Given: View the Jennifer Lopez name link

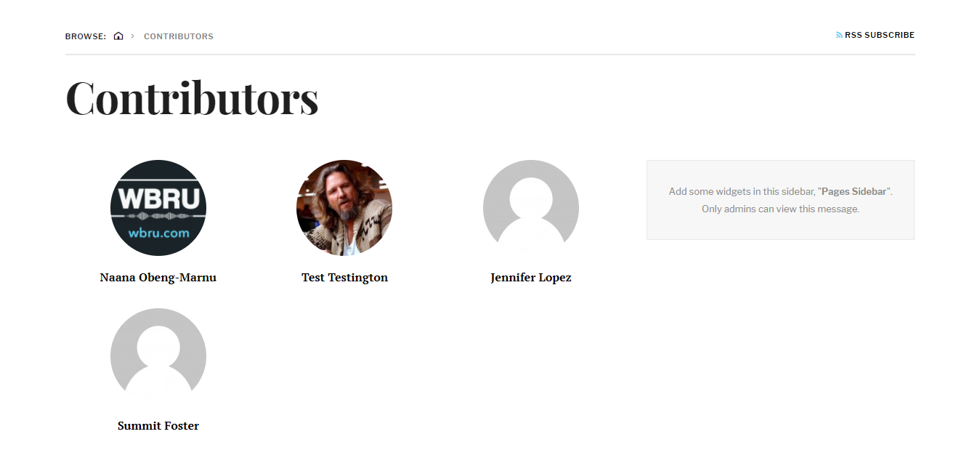Looking at the screenshot, I should pos(531,278).
